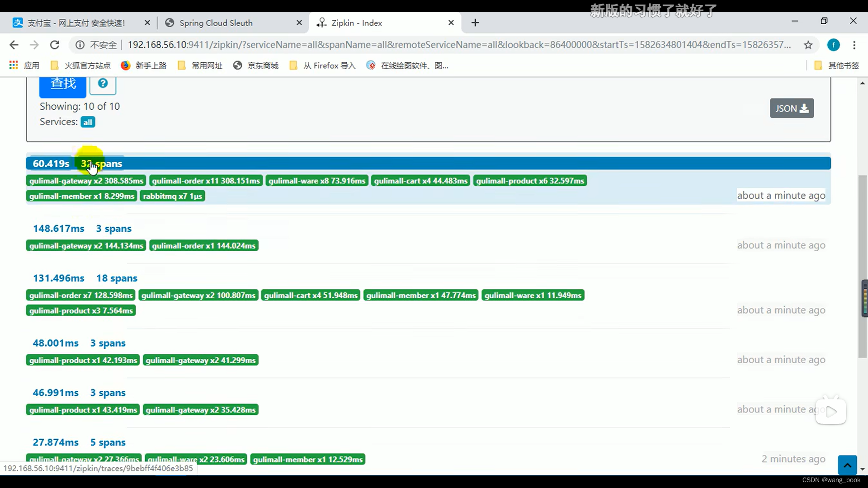Open the 131.496ms trace with 18 spans
The image size is (868, 488).
pos(58,278)
